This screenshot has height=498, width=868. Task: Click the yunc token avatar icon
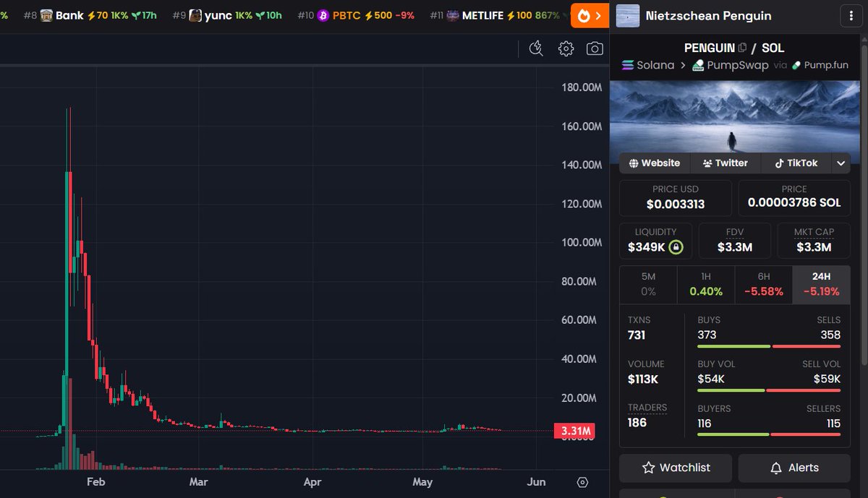click(x=195, y=15)
